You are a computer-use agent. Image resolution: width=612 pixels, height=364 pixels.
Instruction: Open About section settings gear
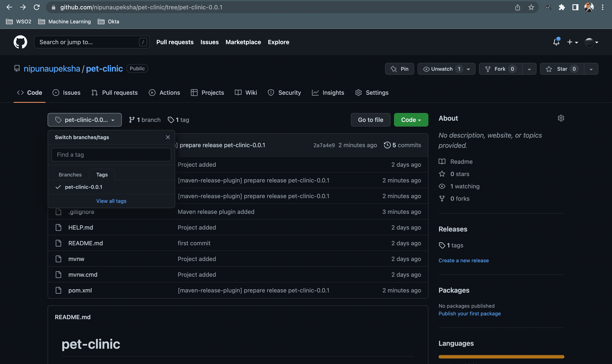(x=561, y=118)
